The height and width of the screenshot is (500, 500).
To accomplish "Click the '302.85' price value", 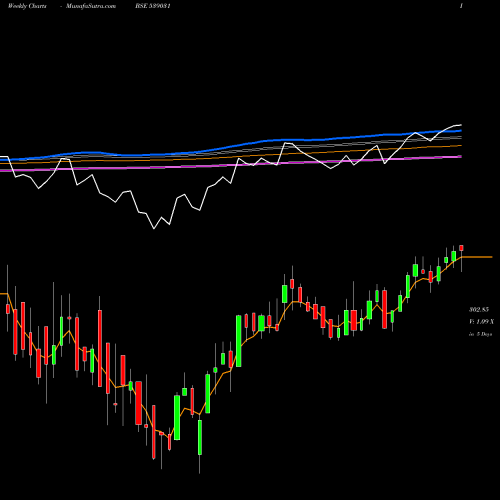I will pos(479,310).
